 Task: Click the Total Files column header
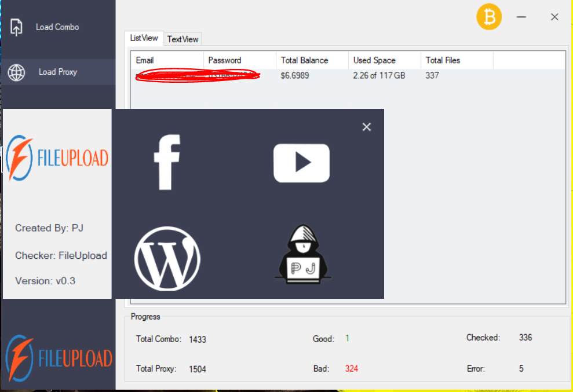click(x=457, y=60)
